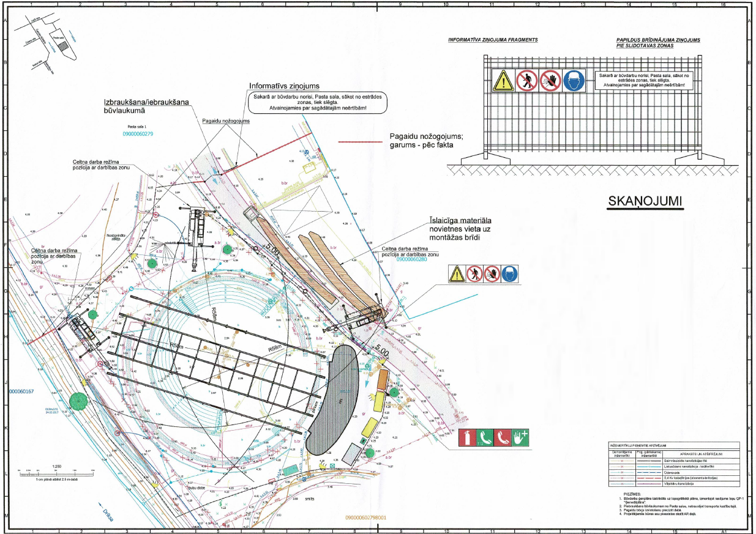Click the red Pagaidu nožogojums legend line
Viewport: 756px width, 534px height.
pyautogui.click(x=361, y=141)
